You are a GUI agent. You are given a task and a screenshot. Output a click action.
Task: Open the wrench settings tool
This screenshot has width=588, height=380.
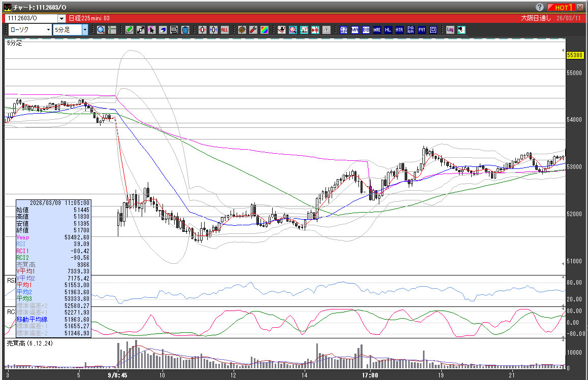[x=253, y=30]
